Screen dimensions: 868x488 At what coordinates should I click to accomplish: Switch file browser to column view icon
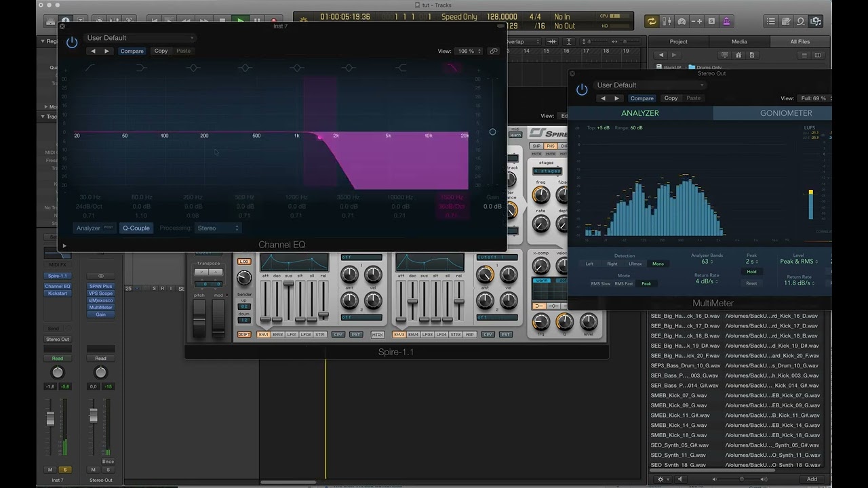click(818, 55)
